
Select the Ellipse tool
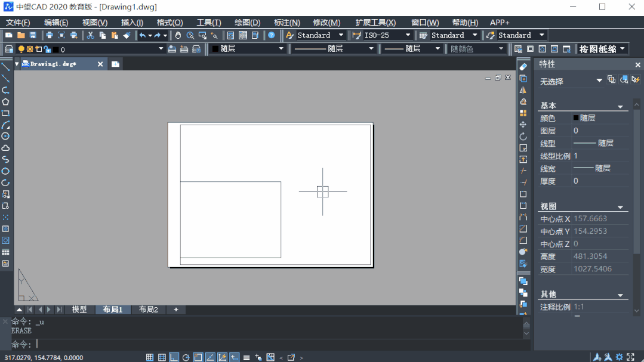click(x=6, y=171)
